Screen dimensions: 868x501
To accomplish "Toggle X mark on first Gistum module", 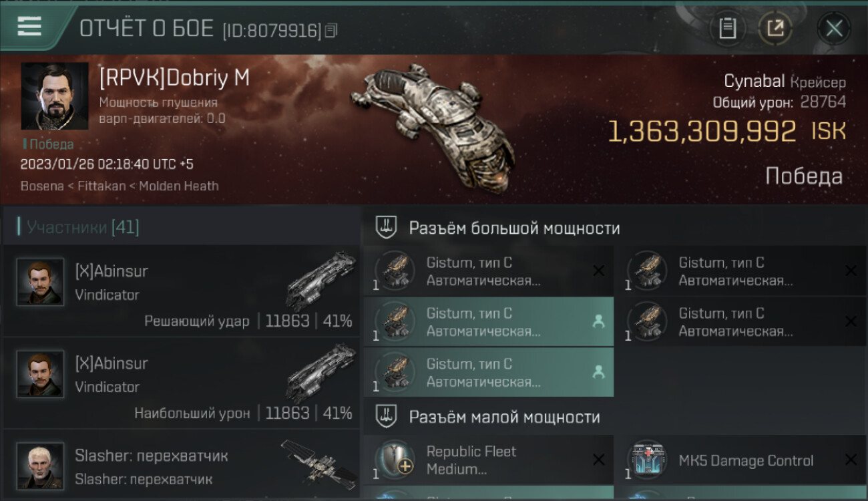I will [x=598, y=271].
